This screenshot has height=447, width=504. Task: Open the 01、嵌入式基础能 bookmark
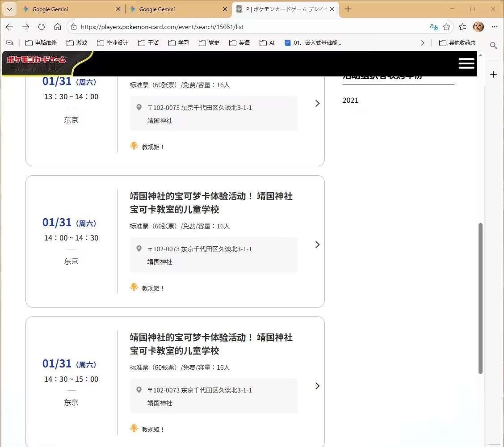click(313, 43)
